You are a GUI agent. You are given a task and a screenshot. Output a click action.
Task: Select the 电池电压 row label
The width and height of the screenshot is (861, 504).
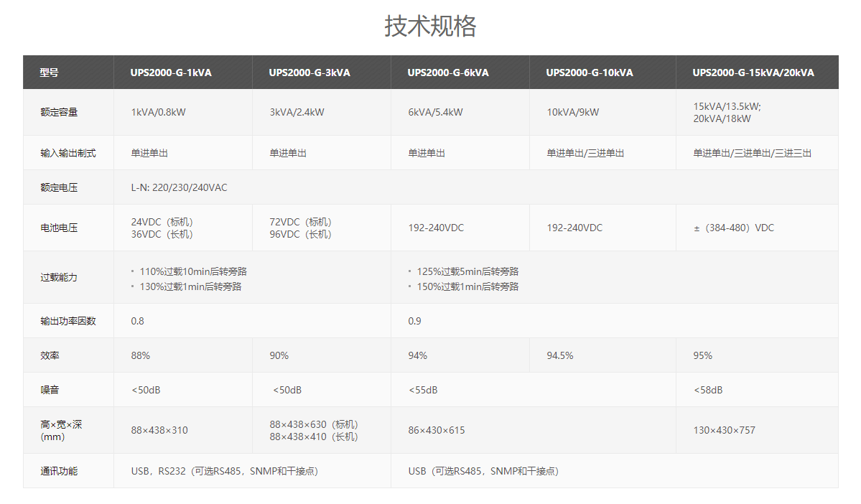(59, 228)
